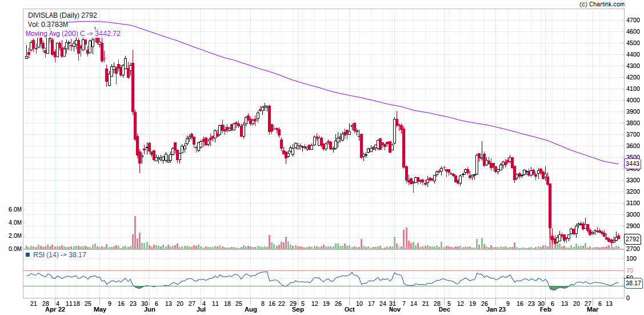Click the Jun month label
The image size is (644, 315).
coord(150,309)
